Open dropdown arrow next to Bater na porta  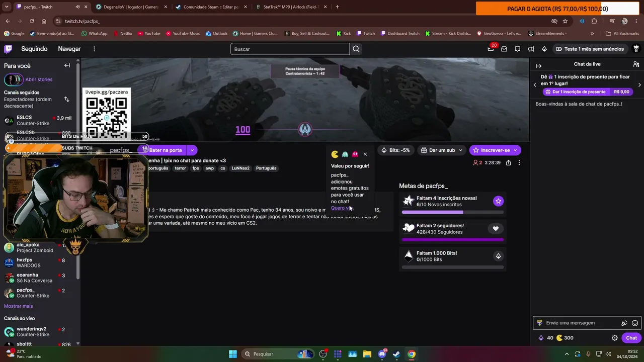(192, 150)
